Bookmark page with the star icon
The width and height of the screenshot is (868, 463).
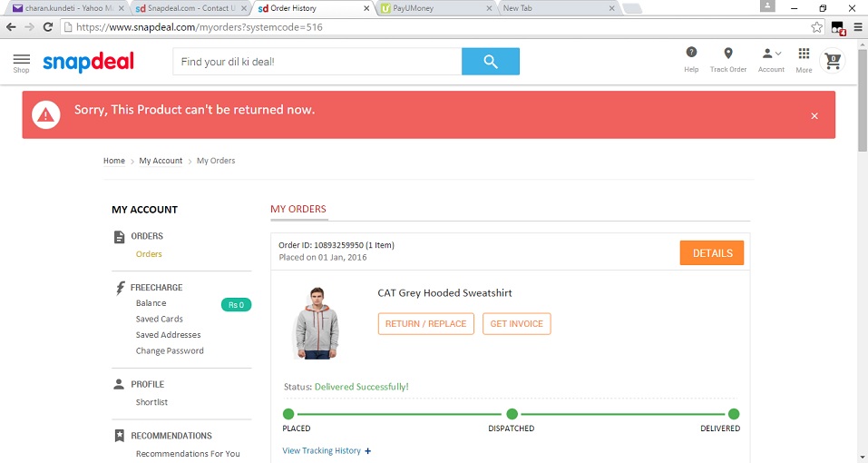(816, 27)
